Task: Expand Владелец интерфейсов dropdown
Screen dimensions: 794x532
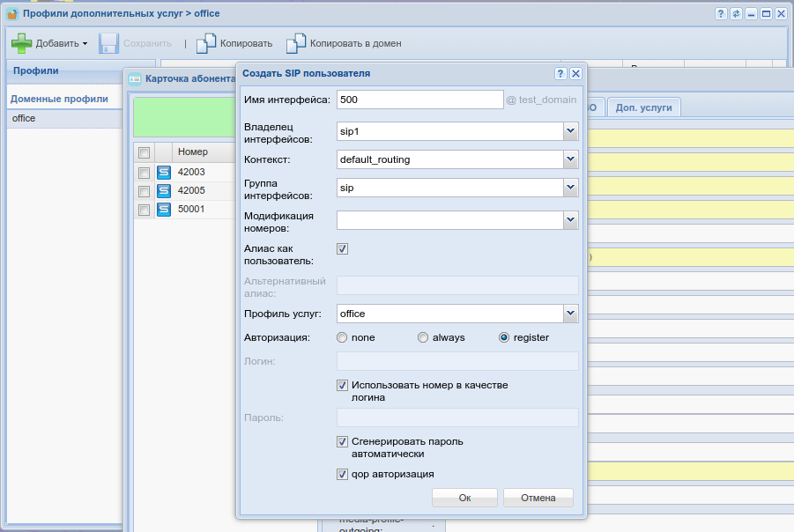Action: click(570, 131)
